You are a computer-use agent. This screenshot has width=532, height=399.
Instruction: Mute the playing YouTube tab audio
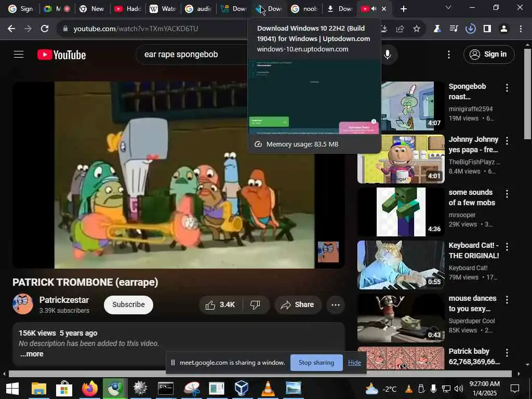[374, 9]
